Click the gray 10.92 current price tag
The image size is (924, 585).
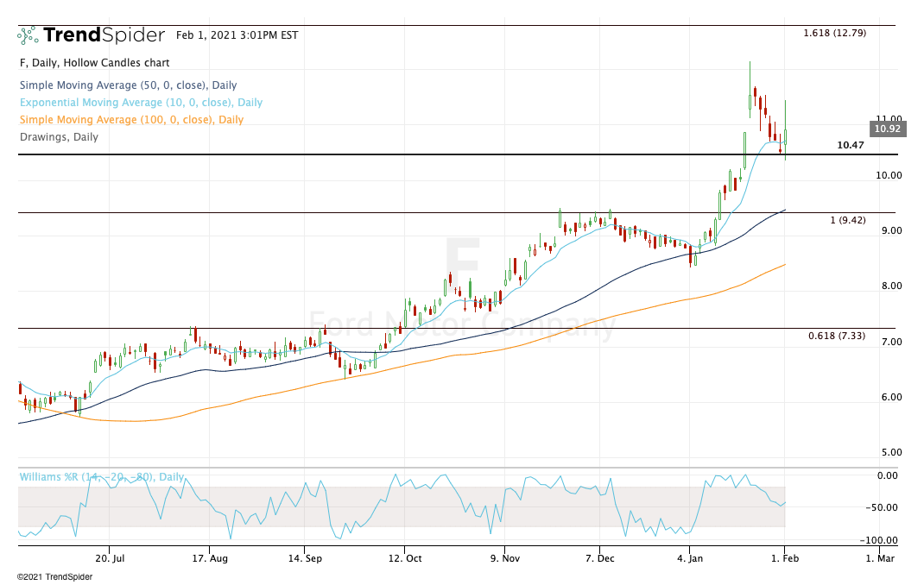(x=887, y=129)
